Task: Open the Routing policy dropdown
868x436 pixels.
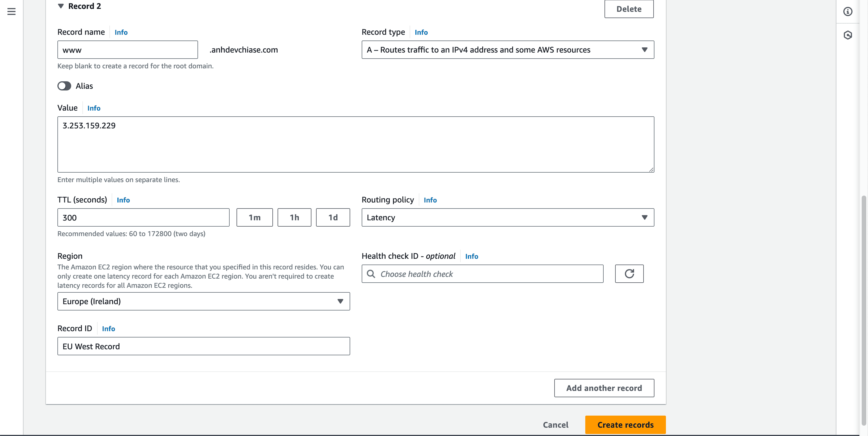Action: [507, 217]
